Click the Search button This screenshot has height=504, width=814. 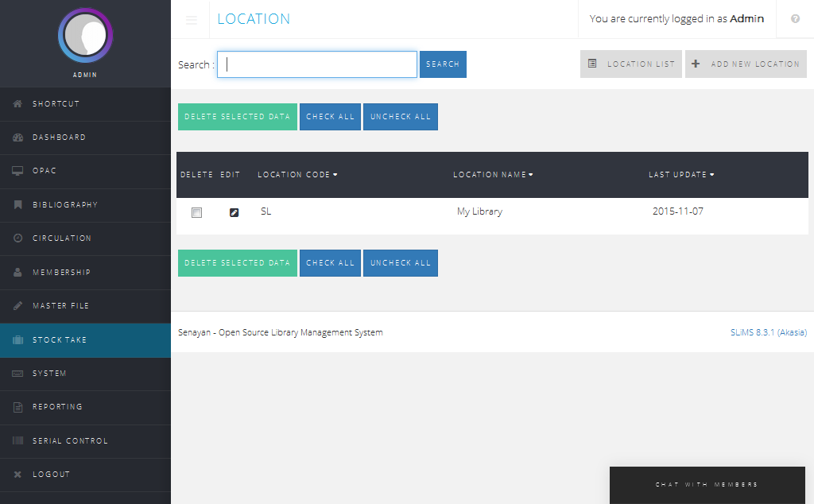pos(443,64)
